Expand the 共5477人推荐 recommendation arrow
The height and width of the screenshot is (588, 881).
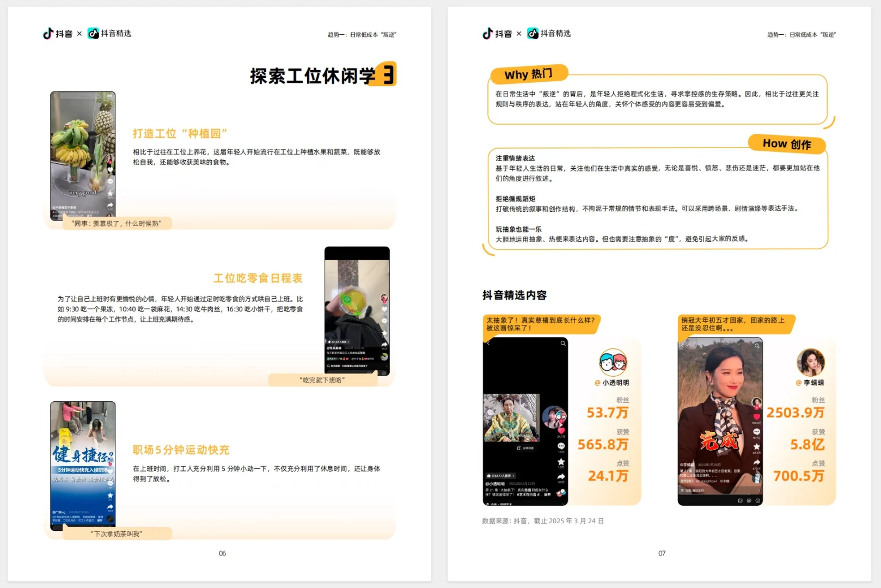(x=513, y=475)
